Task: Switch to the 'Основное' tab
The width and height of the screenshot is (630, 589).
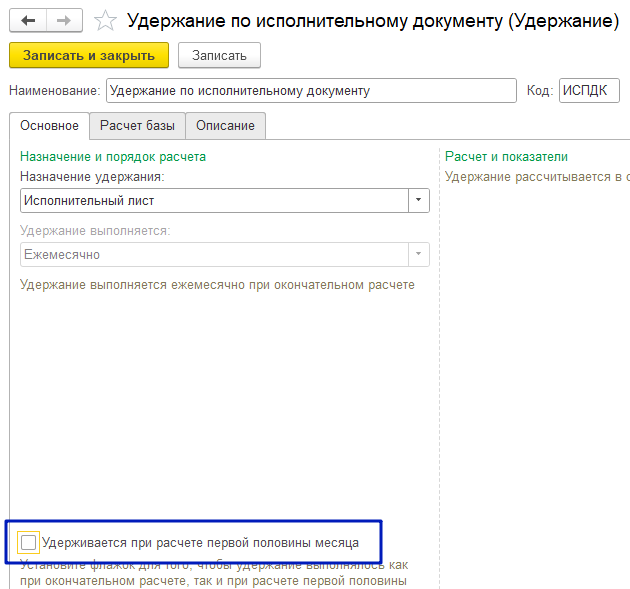Action: click(x=49, y=126)
